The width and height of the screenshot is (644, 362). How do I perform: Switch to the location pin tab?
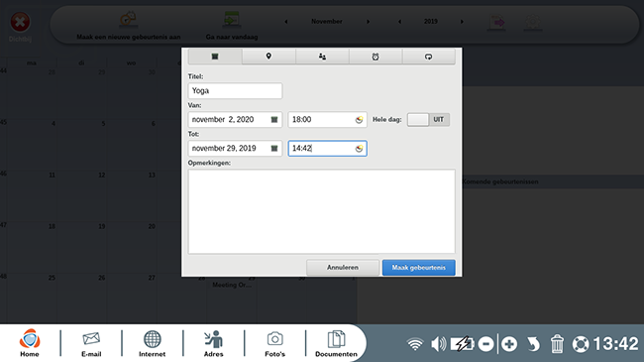[268, 57]
